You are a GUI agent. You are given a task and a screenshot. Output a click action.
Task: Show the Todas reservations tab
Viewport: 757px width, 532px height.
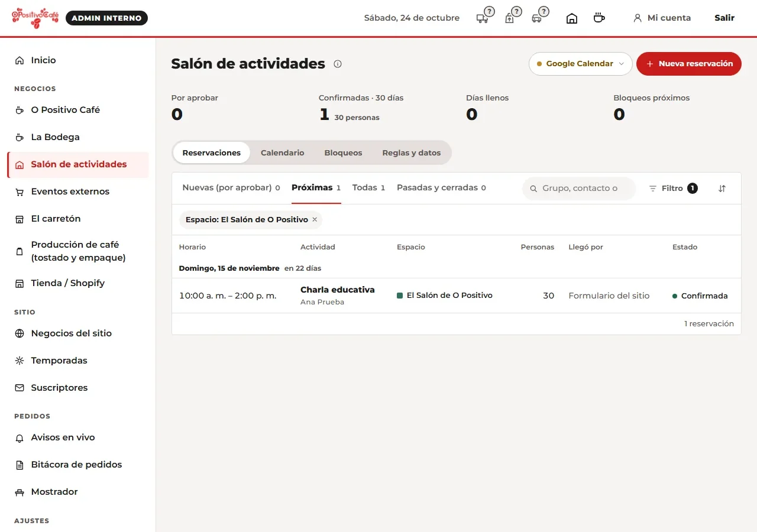point(368,187)
